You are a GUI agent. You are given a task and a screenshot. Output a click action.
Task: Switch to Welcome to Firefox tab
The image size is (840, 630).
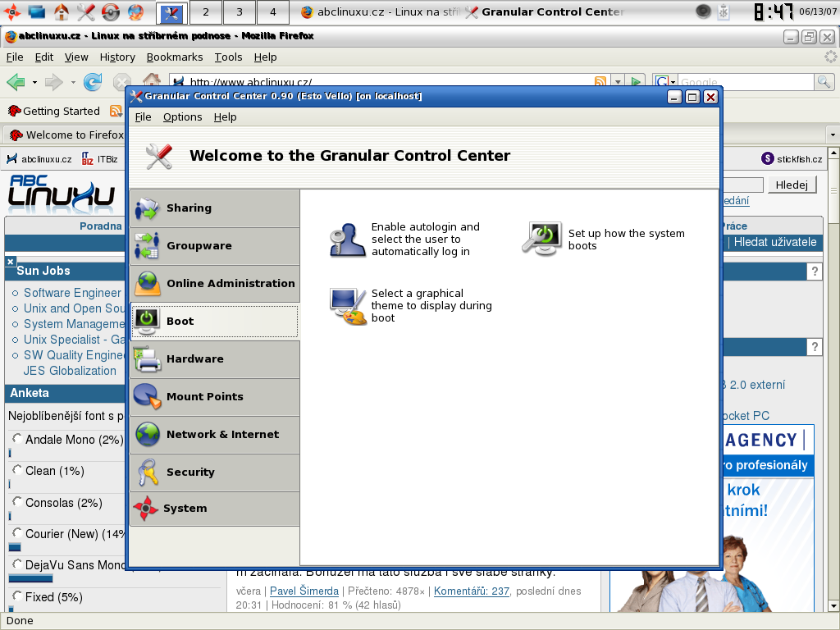click(65, 135)
